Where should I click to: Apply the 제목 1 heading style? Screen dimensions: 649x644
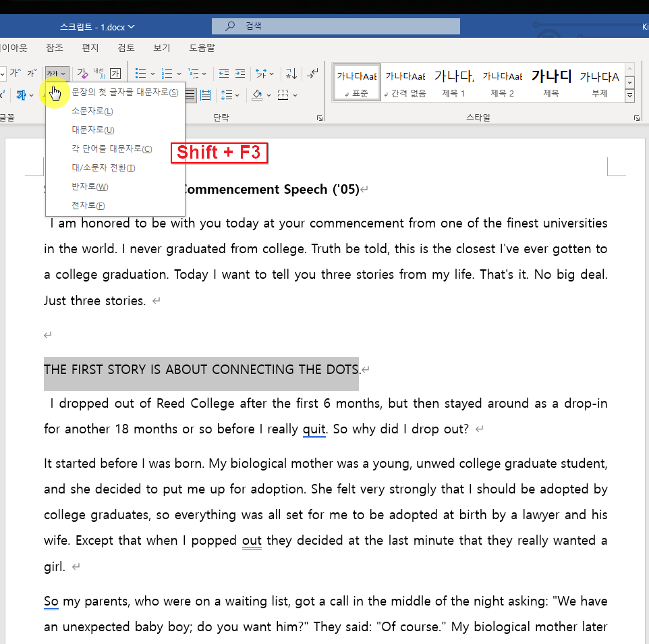[x=453, y=82]
